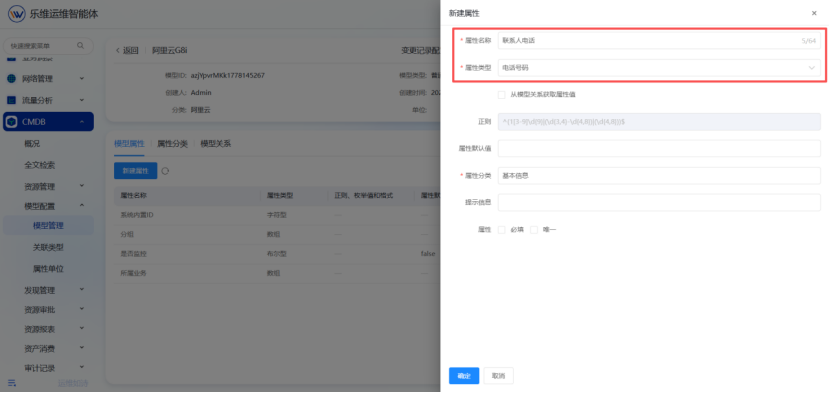The width and height of the screenshot is (829, 393).
Task: Click the 确定 button
Action: [x=464, y=376]
